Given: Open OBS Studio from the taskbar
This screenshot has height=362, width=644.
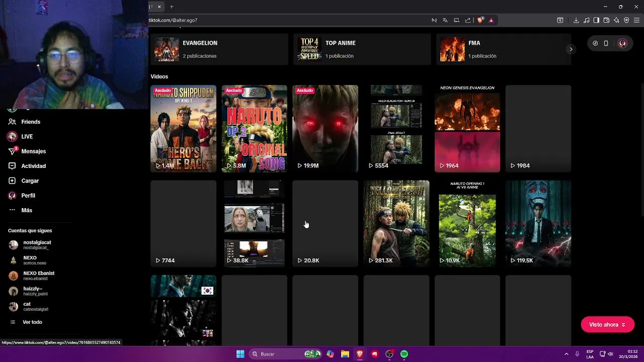Looking at the screenshot, I should click(389, 354).
